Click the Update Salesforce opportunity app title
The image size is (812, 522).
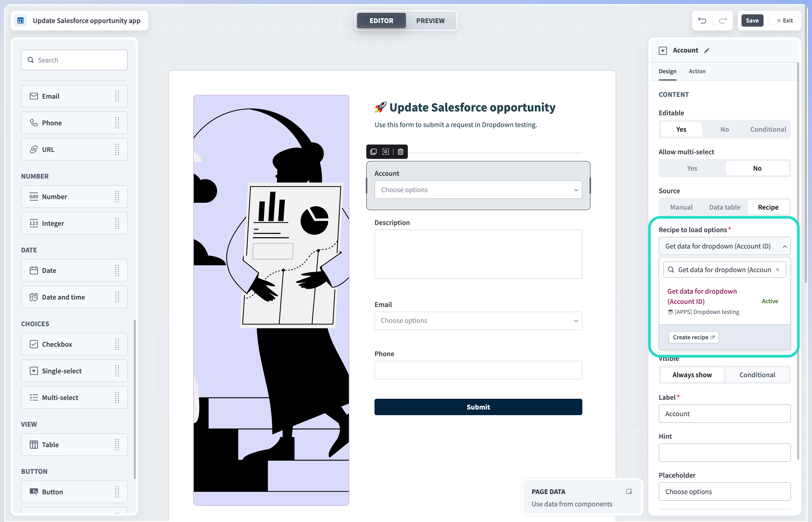click(x=86, y=21)
